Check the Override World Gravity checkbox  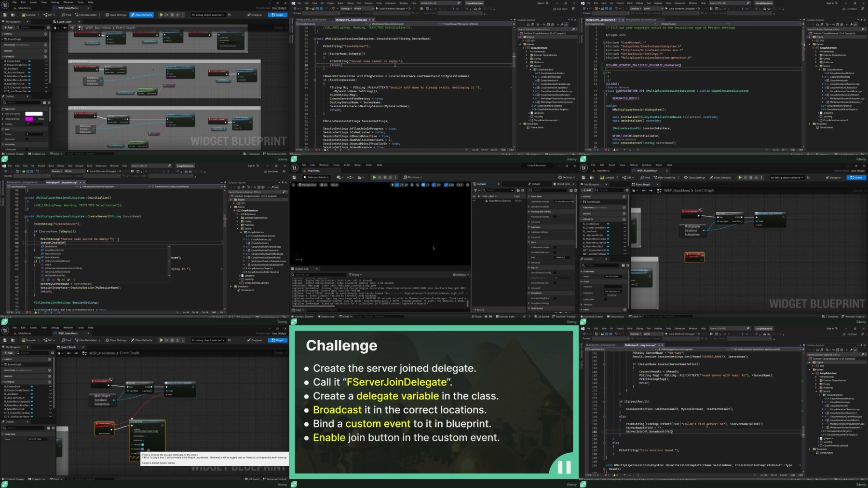point(555,273)
